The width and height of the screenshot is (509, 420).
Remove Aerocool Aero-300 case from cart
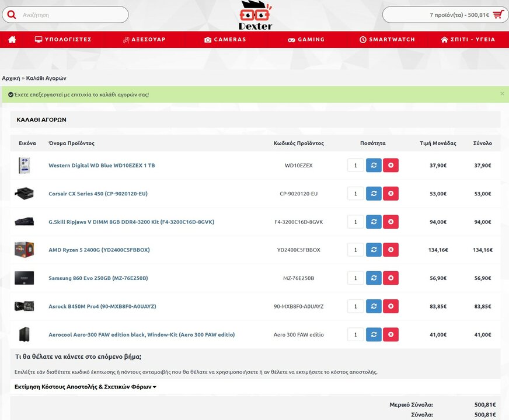click(x=391, y=334)
